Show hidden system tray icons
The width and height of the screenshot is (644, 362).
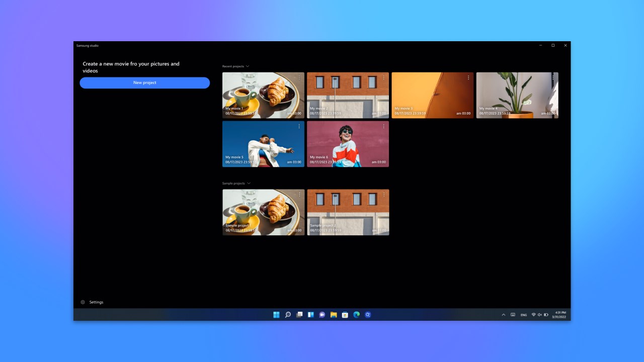(x=504, y=315)
